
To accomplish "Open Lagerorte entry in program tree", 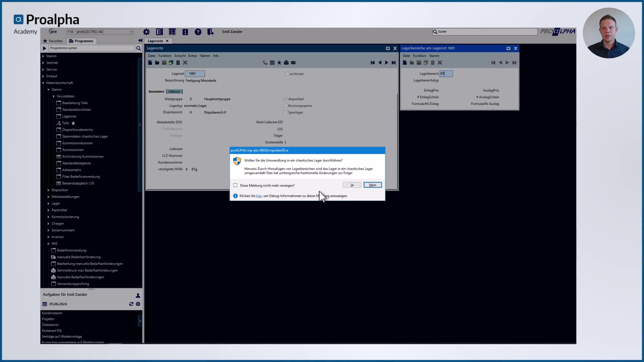I will (x=69, y=116).
